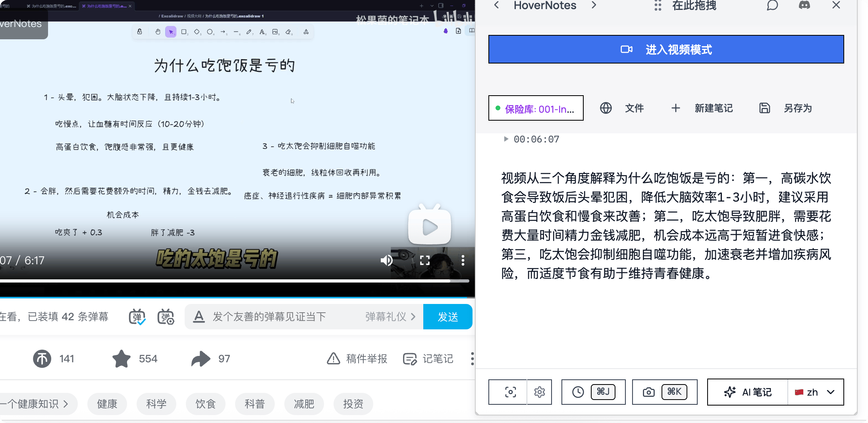
Task: Toggle danmaku display on or off
Action: pos(137,317)
